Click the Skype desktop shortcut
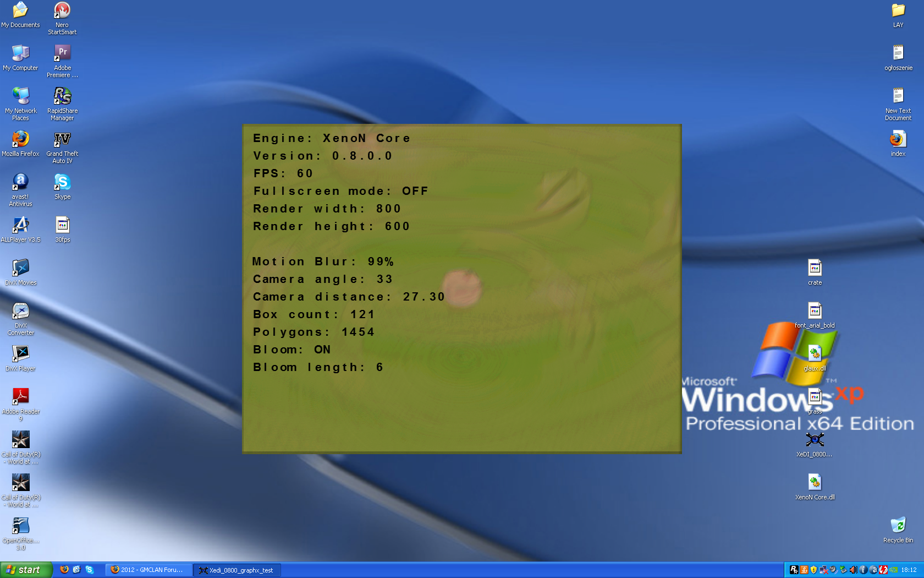Viewport: 924px width, 578px height. pyautogui.click(x=62, y=182)
